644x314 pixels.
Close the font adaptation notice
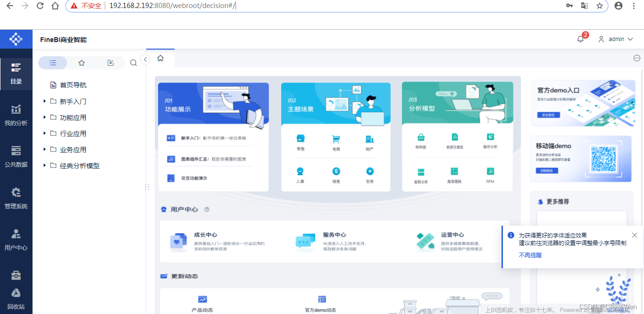pyautogui.click(x=635, y=235)
